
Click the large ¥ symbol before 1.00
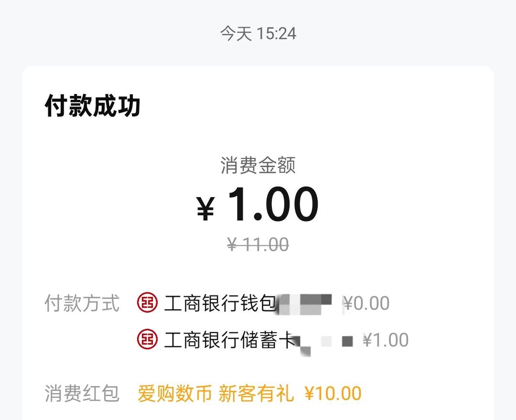(x=205, y=209)
